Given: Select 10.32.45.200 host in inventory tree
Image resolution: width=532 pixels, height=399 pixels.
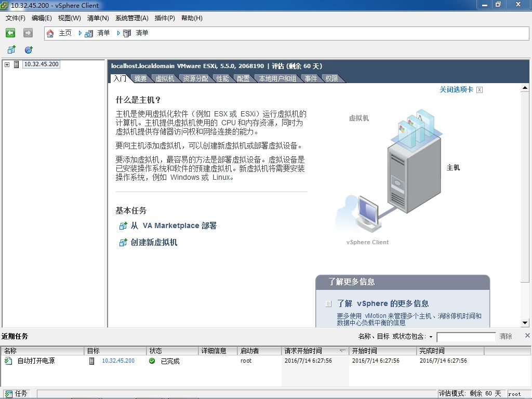Looking at the screenshot, I should click(42, 64).
